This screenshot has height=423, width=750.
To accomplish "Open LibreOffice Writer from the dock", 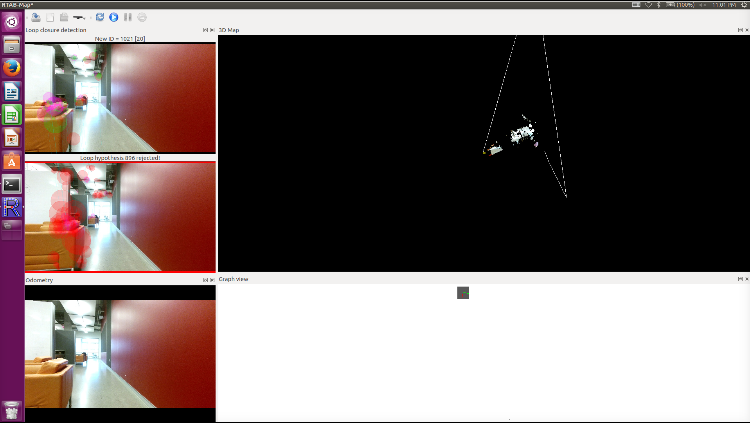I will click(12, 91).
